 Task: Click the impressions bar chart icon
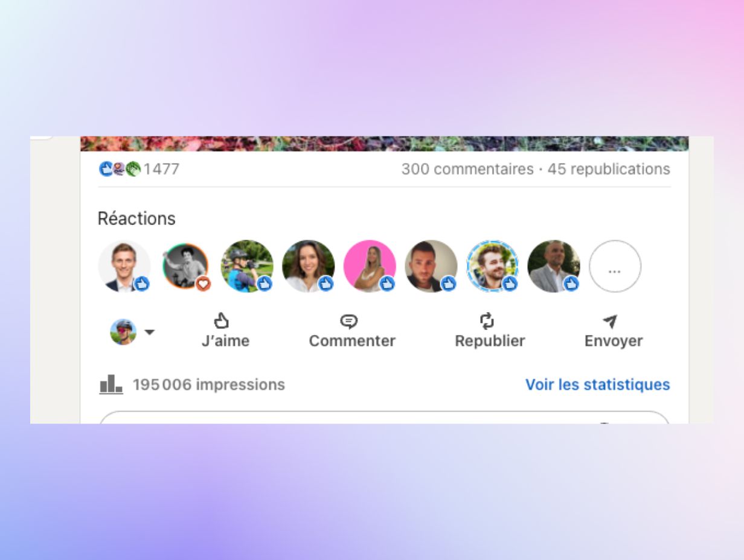coord(111,384)
